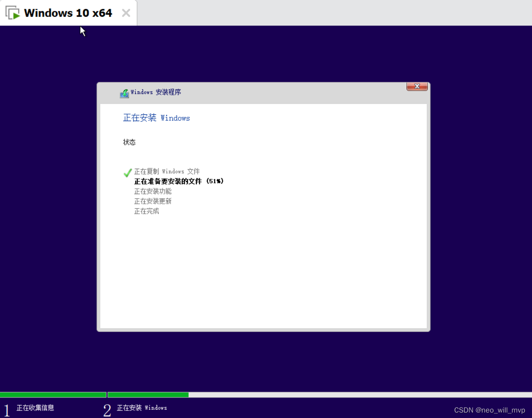The width and height of the screenshot is (532, 418).
Task: Select '正在准备要安装的文件 (51%)' step
Action: pyautogui.click(x=179, y=182)
